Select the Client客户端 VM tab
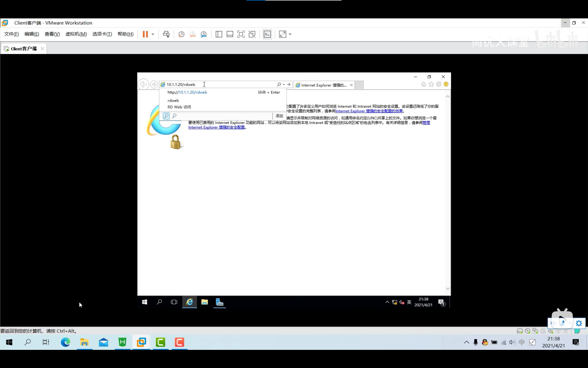The image size is (588, 368). (x=23, y=49)
